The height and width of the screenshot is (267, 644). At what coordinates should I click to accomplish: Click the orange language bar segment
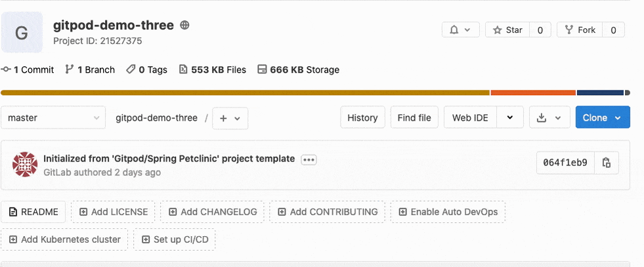pyautogui.click(x=533, y=92)
